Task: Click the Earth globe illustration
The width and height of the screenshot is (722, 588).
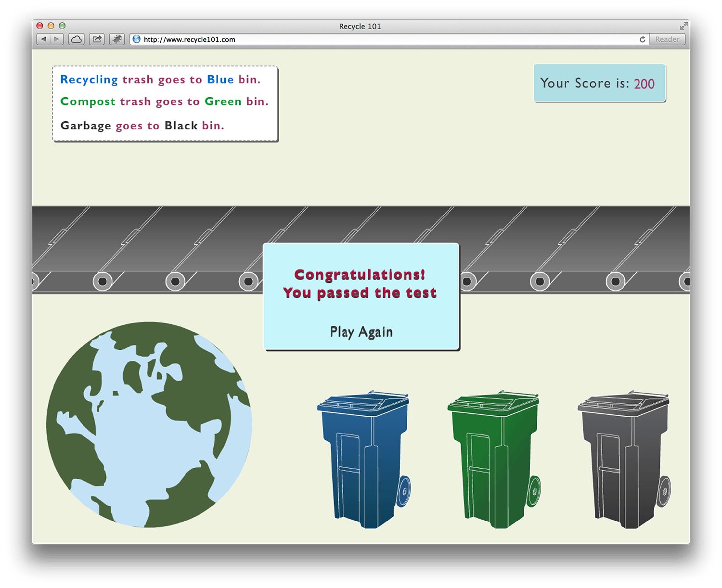Action: coord(149,425)
